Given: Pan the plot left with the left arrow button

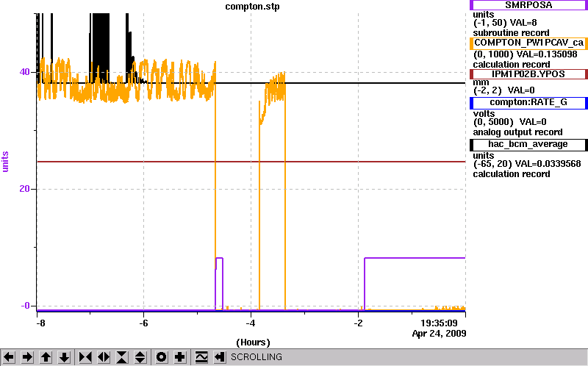Looking at the screenshot, I should tap(9, 357).
